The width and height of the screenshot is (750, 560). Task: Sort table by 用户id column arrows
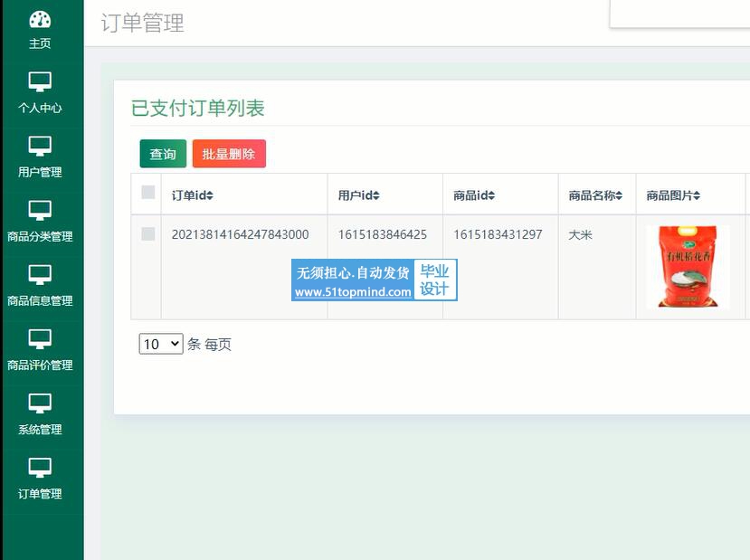point(376,195)
